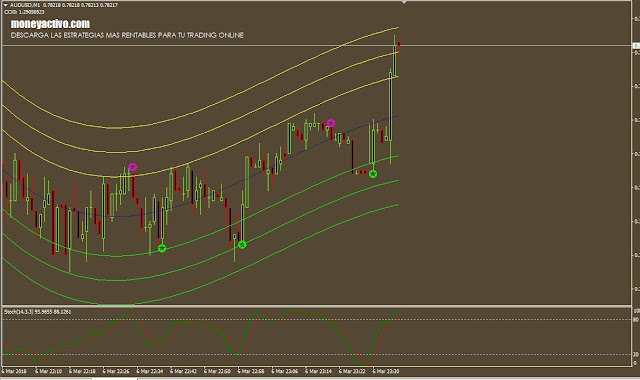This screenshot has height=380, width=640.
Task: Select the first green star buy signal
Action: [x=162, y=248]
